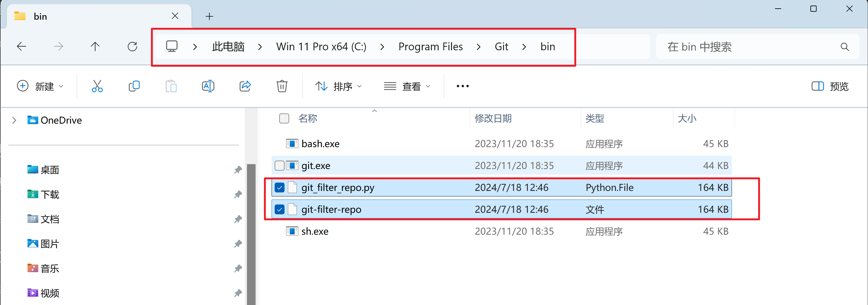Delete selected files with trash icon
Image resolution: width=868 pixels, height=305 pixels.
click(282, 86)
